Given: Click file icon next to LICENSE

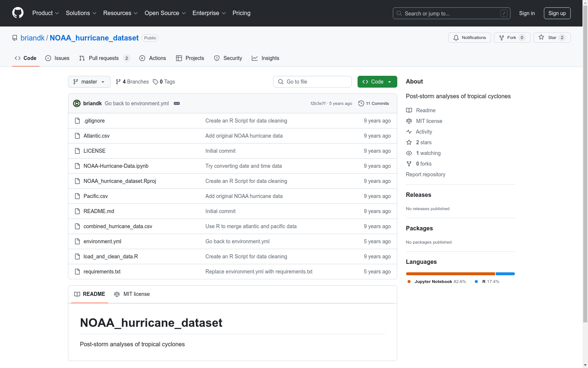Looking at the screenshot, I should click(77, 151).
